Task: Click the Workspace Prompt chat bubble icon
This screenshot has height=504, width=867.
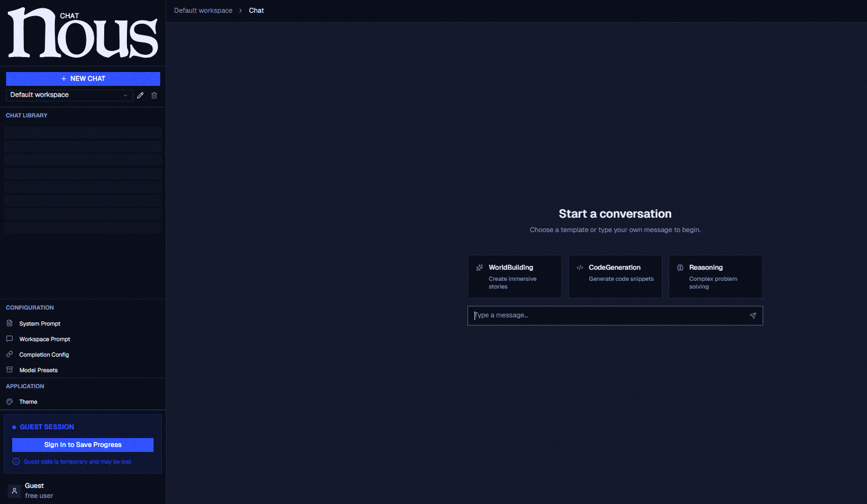Action: pos(9,339)
